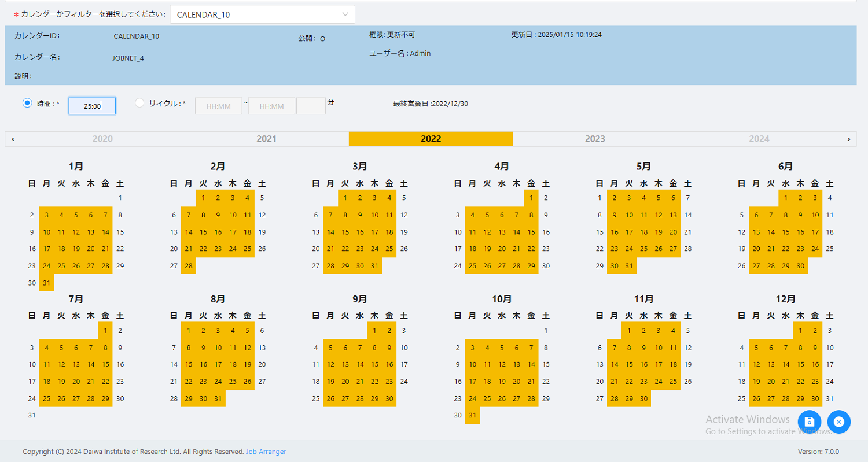Save the calendar with the floppy disk icon
This screenshot has height=462, width=868.
pos(810,422)
